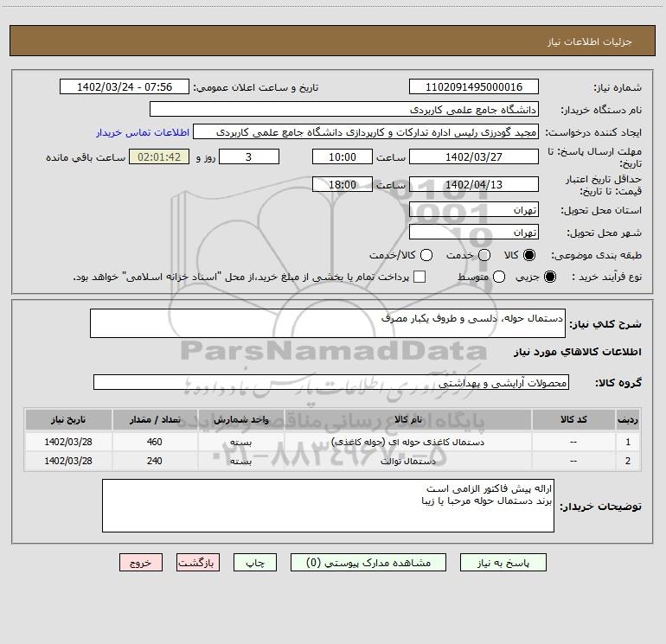Image resolution: width=666 pixels, height=644 pixels.
Task: Select row دستمال توالت
Action: (x=333, y=461)
